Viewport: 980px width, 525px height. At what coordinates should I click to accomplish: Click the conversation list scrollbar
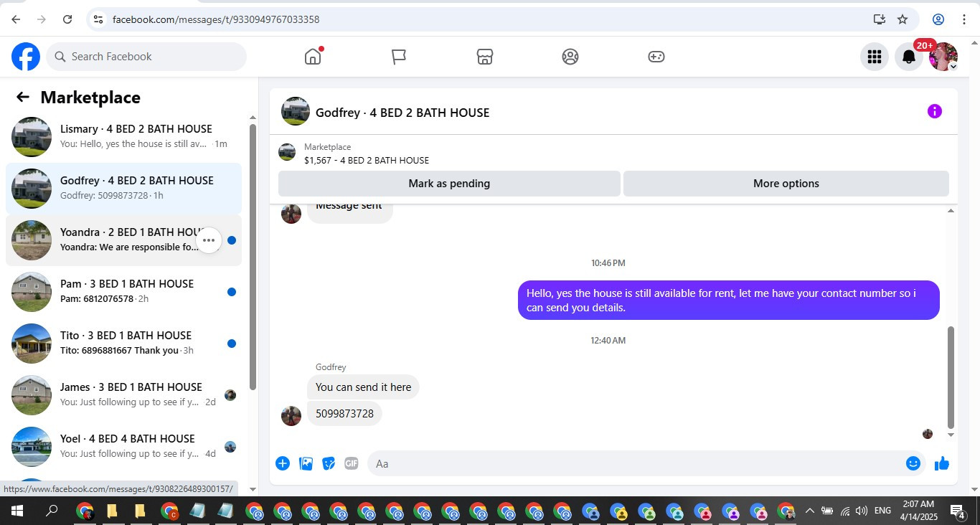pyautogui.click(x=253, y=257)
